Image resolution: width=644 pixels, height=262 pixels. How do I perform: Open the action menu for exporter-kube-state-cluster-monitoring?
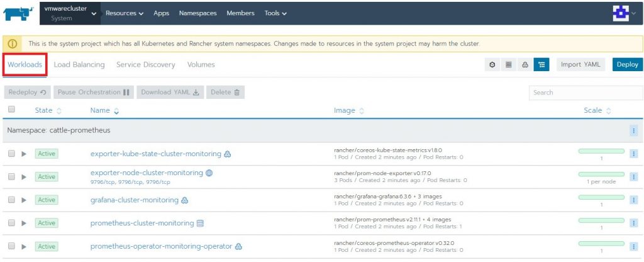point(633,154)
